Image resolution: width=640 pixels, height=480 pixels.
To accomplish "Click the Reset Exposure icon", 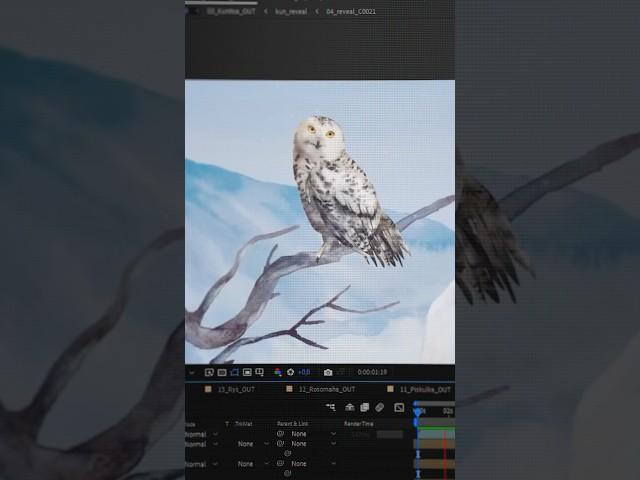I will coord(291,372).
